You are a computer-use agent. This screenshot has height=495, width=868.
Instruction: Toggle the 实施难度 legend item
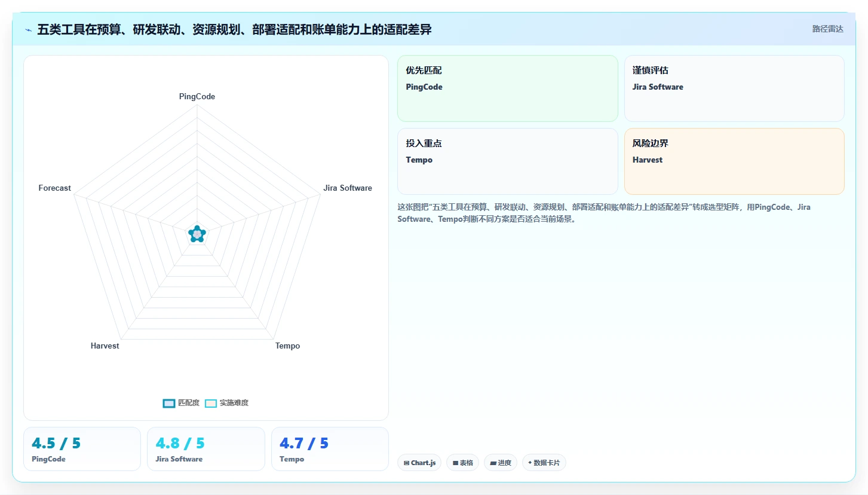coord(226,403)
